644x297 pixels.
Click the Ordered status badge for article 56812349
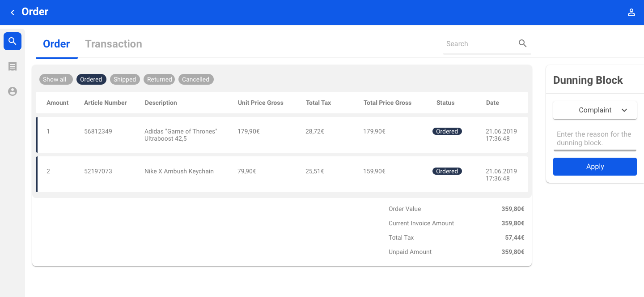pyautogui.click(x=447, y=131)
